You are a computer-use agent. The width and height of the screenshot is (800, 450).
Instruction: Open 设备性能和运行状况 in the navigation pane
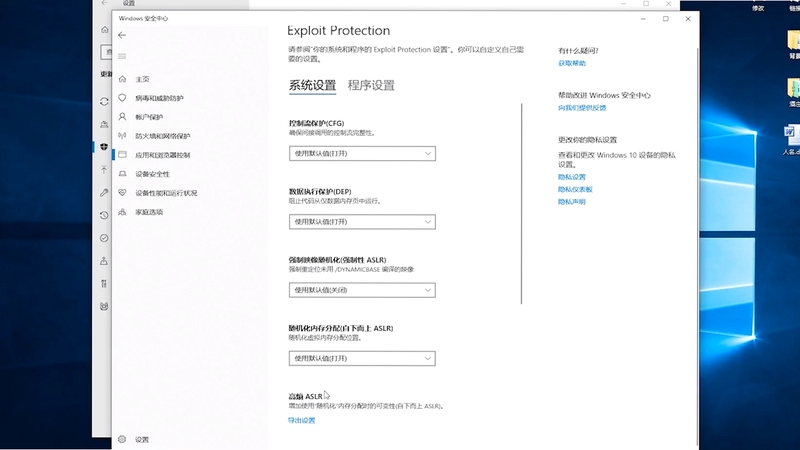pyautogui.click(x=166, y=193)
